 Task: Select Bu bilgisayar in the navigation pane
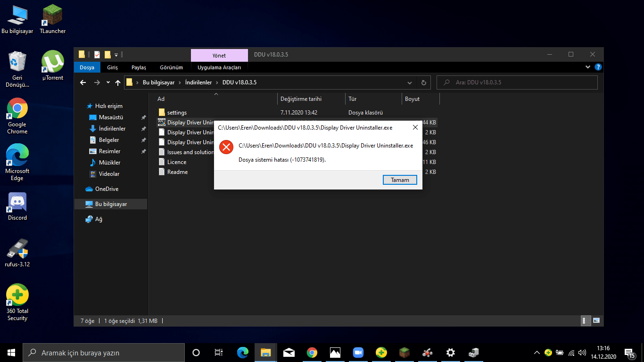(111, 204)
